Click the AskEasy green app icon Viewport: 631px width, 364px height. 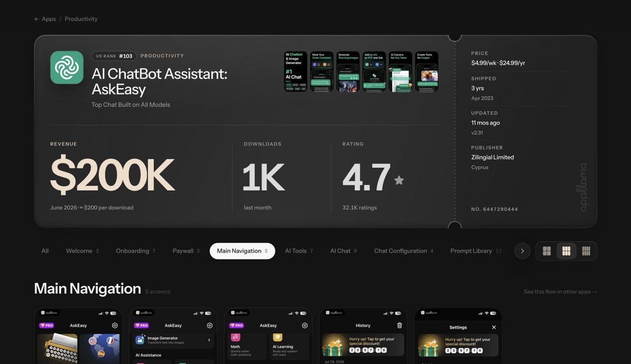click(67, 67)
